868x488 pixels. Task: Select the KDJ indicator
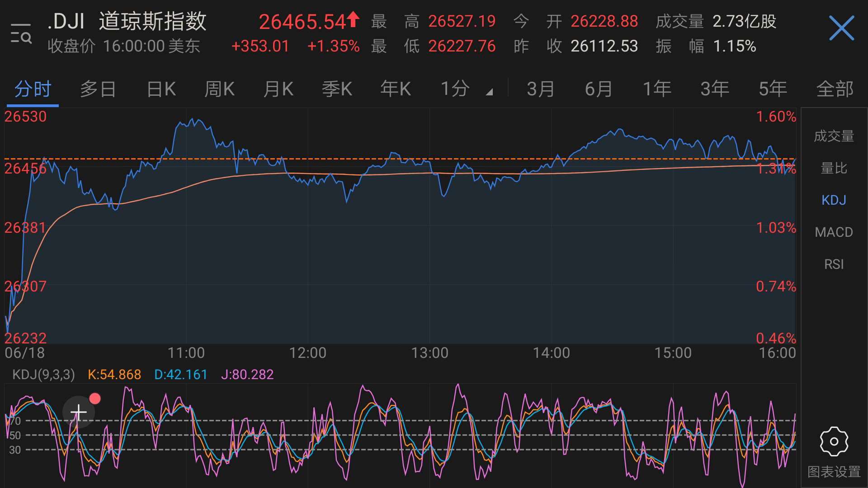click(x=834, y=200)
